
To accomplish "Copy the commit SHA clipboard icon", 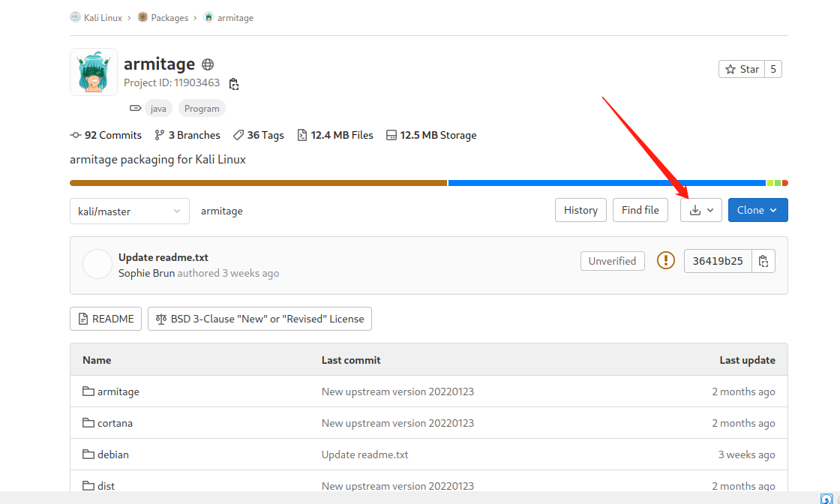I will [763, 261].
